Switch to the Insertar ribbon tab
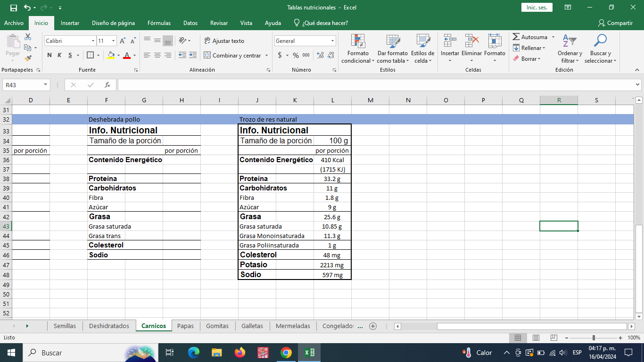 [70, 23]
